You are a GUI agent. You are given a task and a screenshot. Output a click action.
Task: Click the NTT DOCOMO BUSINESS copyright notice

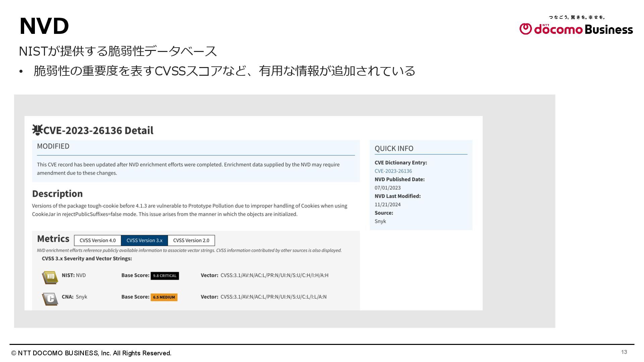click(x=91, y=353)
